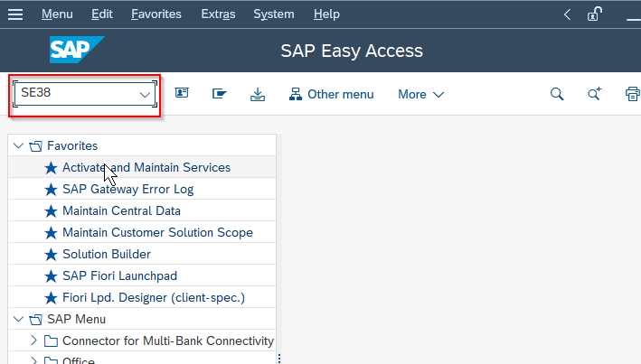Expand the More dropdown
The width and height of the screenshot is (641, 364).
pos(420,94)
